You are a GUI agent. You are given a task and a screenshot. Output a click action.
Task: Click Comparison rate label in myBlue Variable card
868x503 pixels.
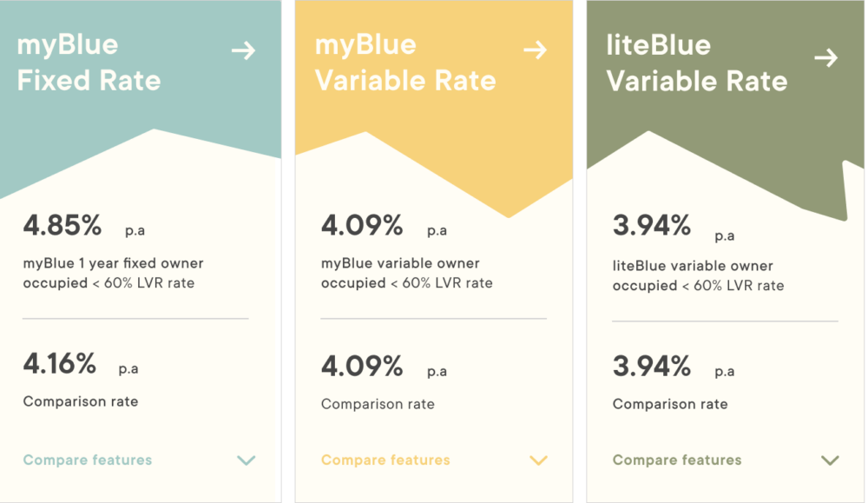[378, 404]
